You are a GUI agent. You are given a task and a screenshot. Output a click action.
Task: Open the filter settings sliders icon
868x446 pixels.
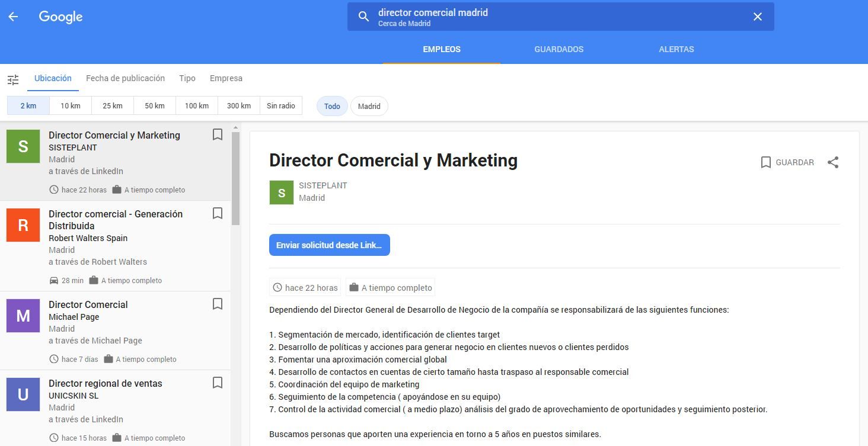point(13,79)
